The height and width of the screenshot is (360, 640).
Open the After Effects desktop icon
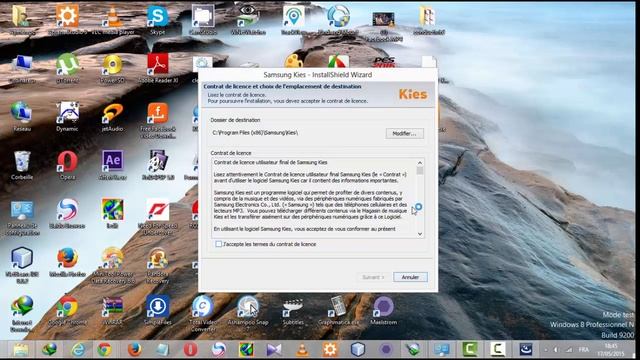point(113,165)
